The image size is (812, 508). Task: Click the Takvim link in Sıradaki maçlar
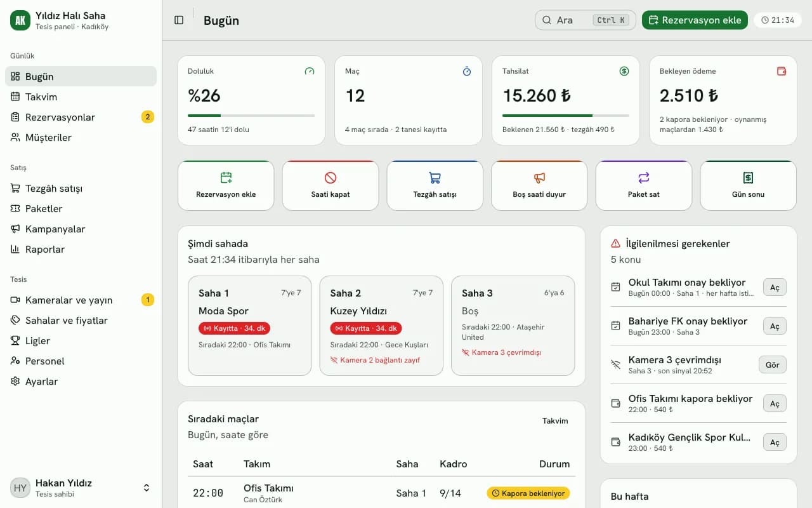(555, 421)
